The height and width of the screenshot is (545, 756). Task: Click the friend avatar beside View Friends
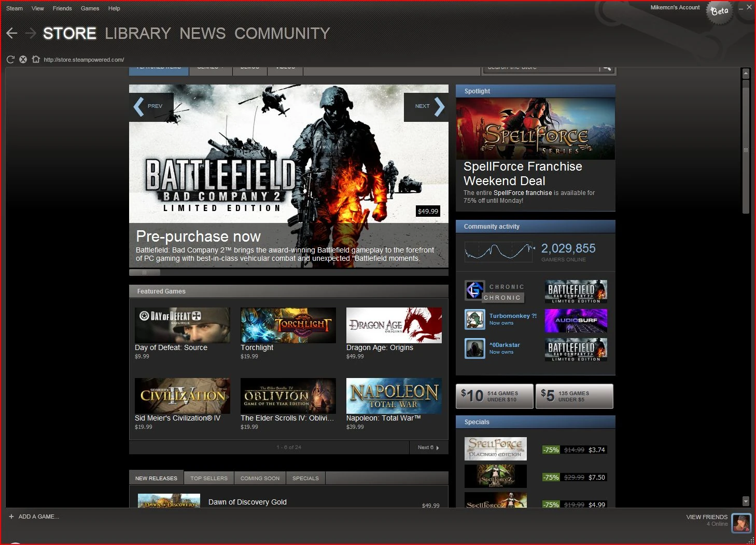point(741,523)
